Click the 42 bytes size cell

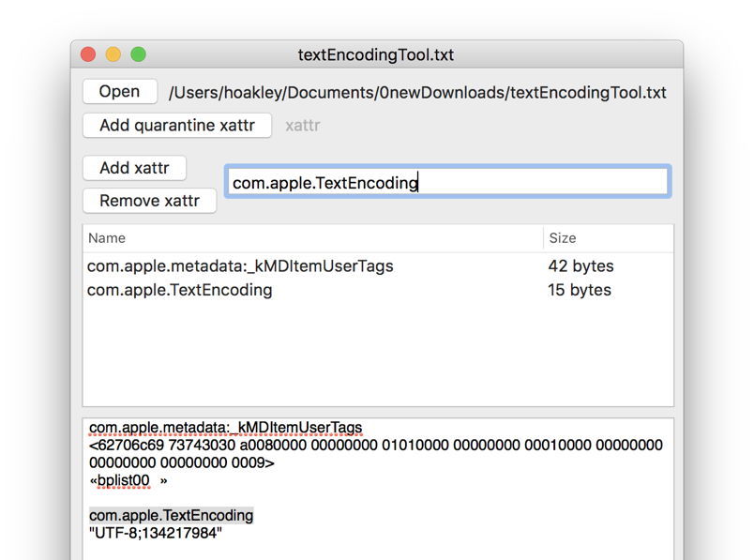tap(580, 266)
